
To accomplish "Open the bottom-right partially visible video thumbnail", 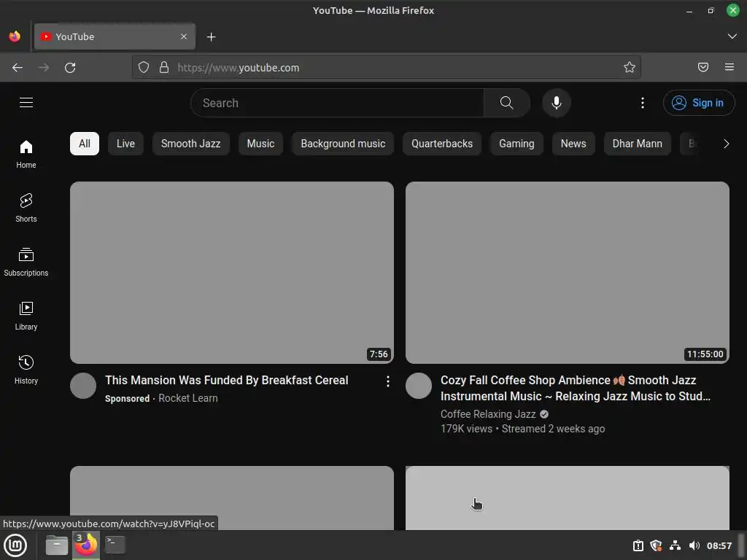I will [568, 497].
